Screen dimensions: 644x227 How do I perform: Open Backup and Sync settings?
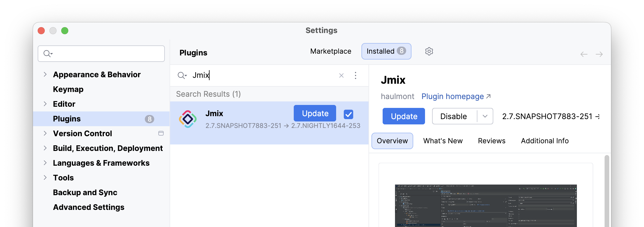click(85, 193)
